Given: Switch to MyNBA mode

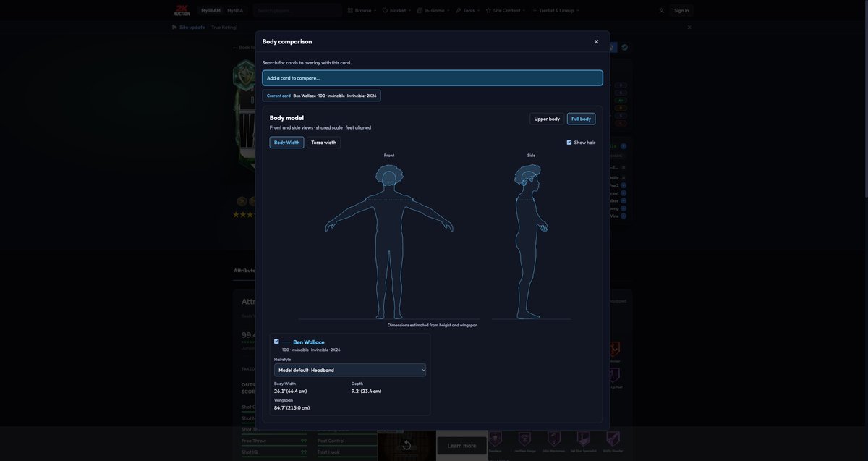Looking at the screenshot, I should [x=235, y=10].
